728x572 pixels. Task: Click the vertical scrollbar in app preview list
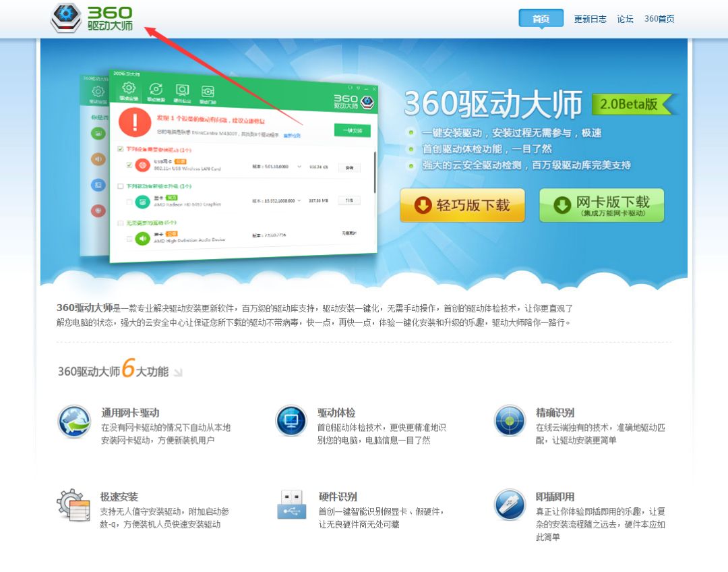pyautogui.click(x=374, y=172)
